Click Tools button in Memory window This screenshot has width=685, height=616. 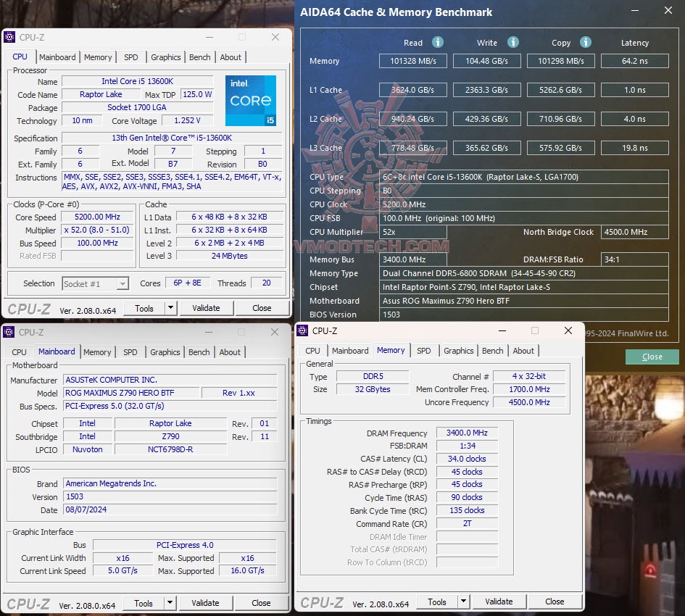[x=437, y=602]
